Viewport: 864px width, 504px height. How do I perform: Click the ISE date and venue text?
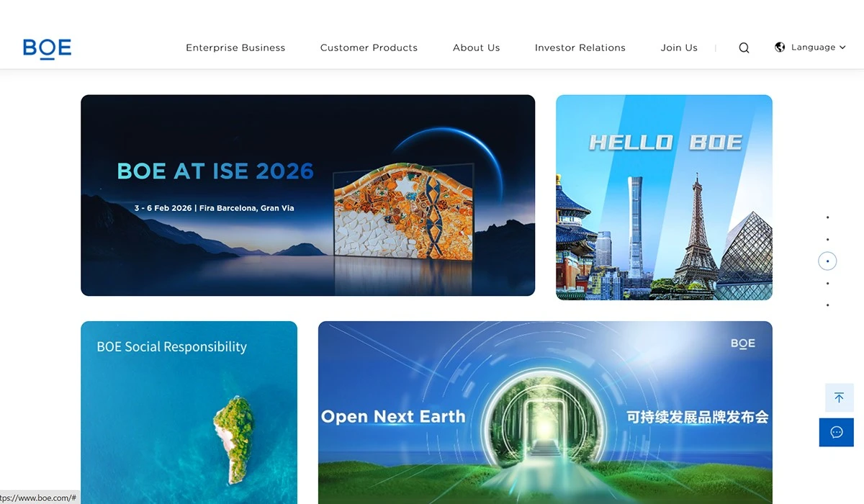214,208
